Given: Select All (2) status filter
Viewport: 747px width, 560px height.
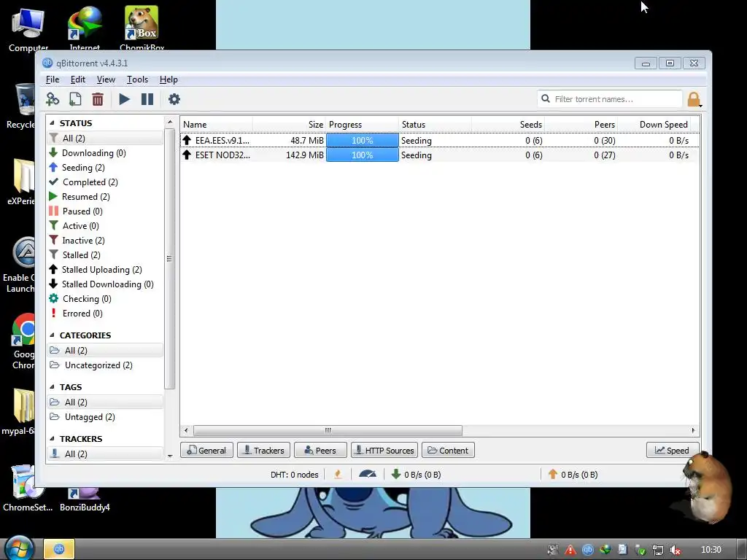Looking at the screenshot, I should coord(105,138).
